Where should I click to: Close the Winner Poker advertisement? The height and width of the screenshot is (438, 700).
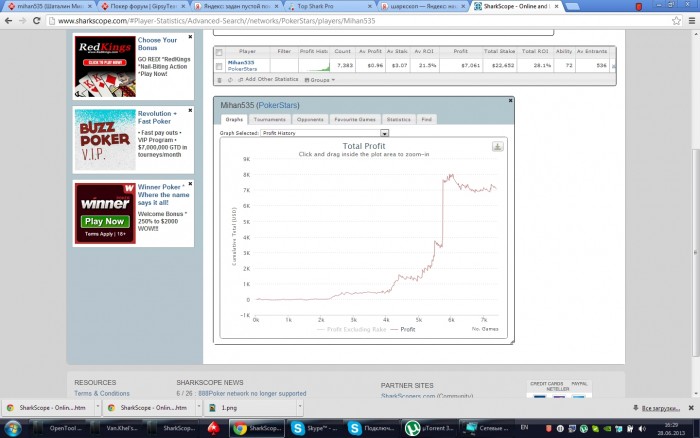(x=190, y=184)
